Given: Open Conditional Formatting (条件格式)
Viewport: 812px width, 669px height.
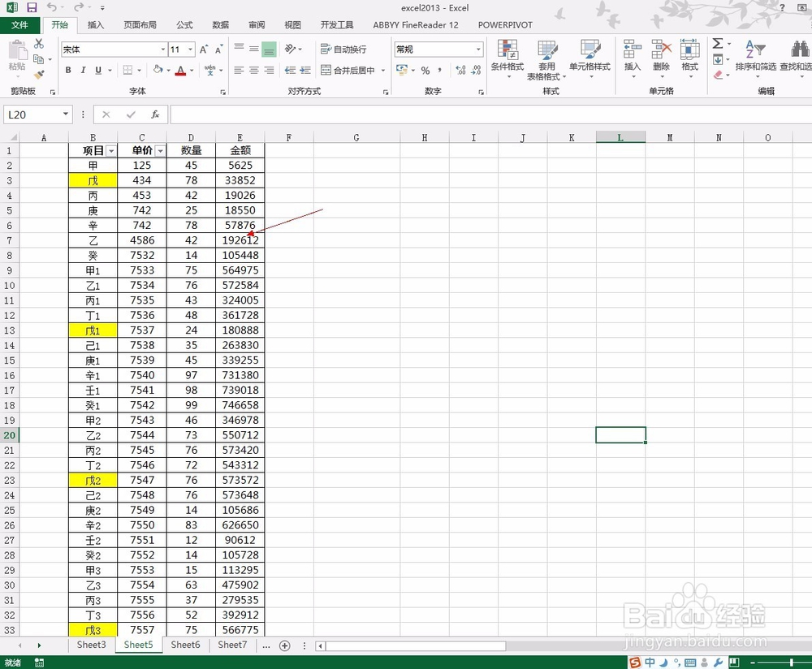Looking at the screenshot, I should [x=508, y=58].
